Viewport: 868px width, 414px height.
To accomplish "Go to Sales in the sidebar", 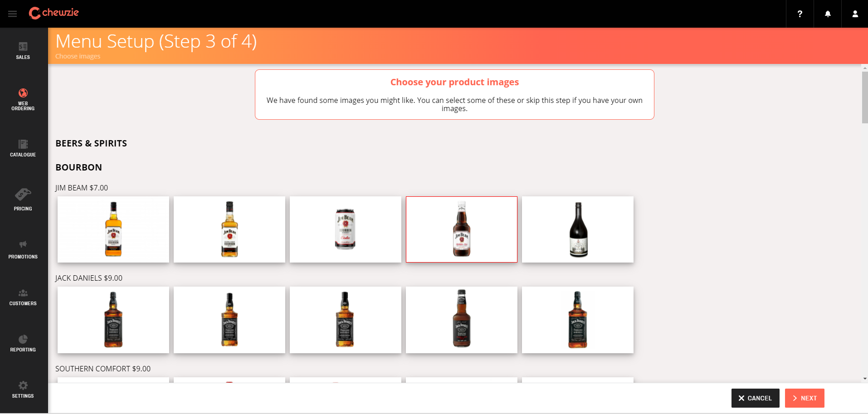I will (x=23, y=51).
